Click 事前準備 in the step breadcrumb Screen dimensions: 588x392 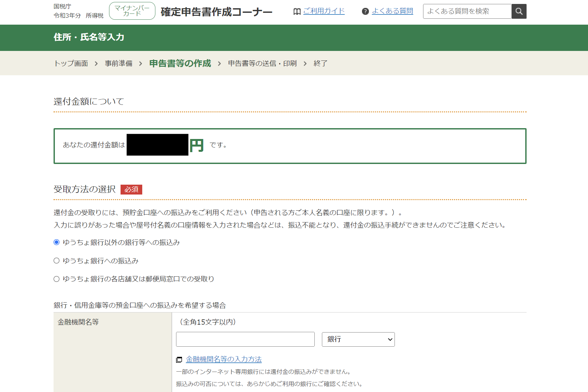[119, 63]
